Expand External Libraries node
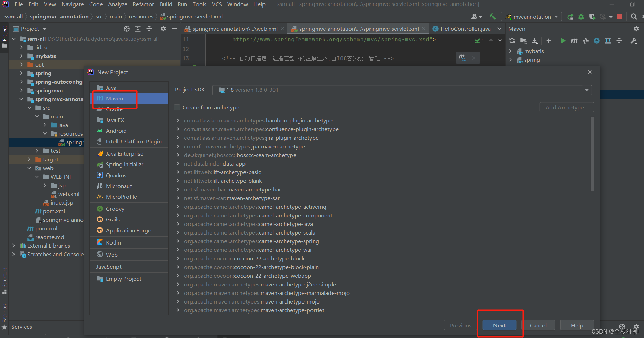The image size is (644, 338). (x=14, y=246)
